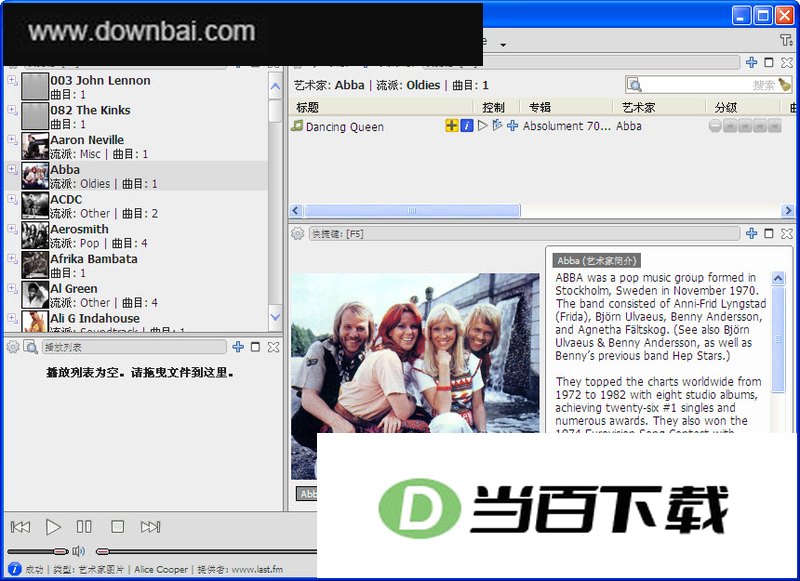Maximize the artist info panel
Image resolution: width=800 pixels, height=581 pixels.
pyautogui.click(x=769, y=233)
